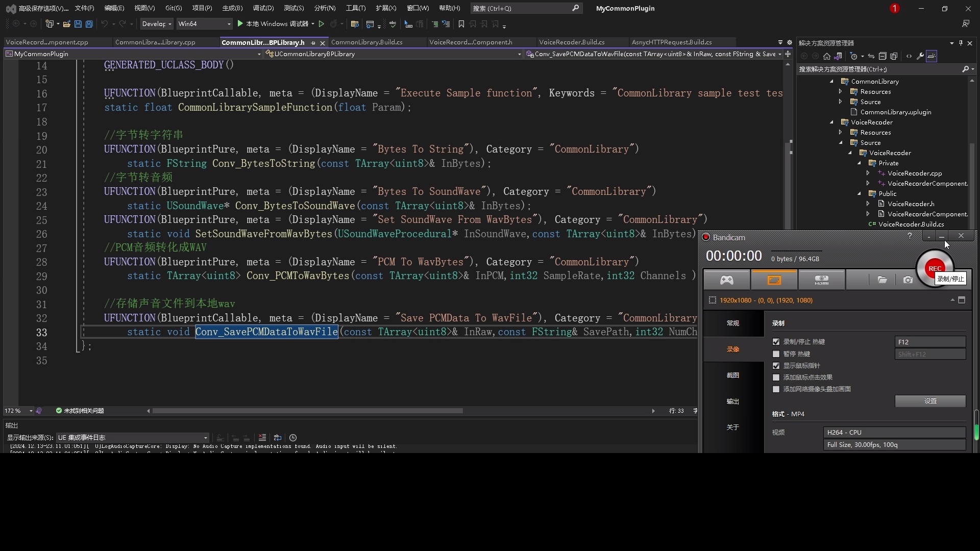Click bookmark icon in Visual Studio toolbar

coord(461,24)
